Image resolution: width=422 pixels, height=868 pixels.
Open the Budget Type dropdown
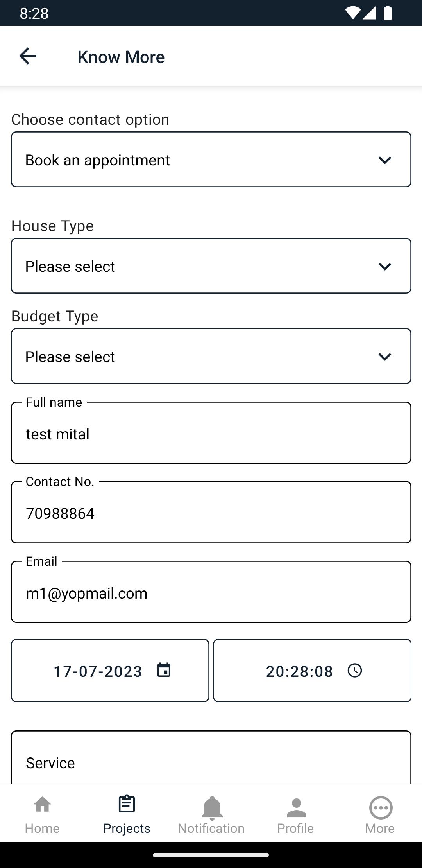tap(211, 356)
